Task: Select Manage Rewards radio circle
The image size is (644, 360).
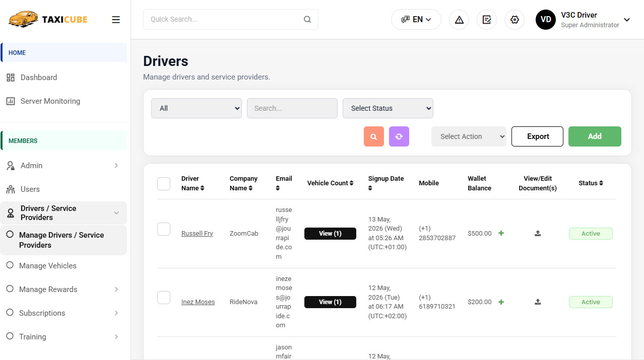Action: 10,289
